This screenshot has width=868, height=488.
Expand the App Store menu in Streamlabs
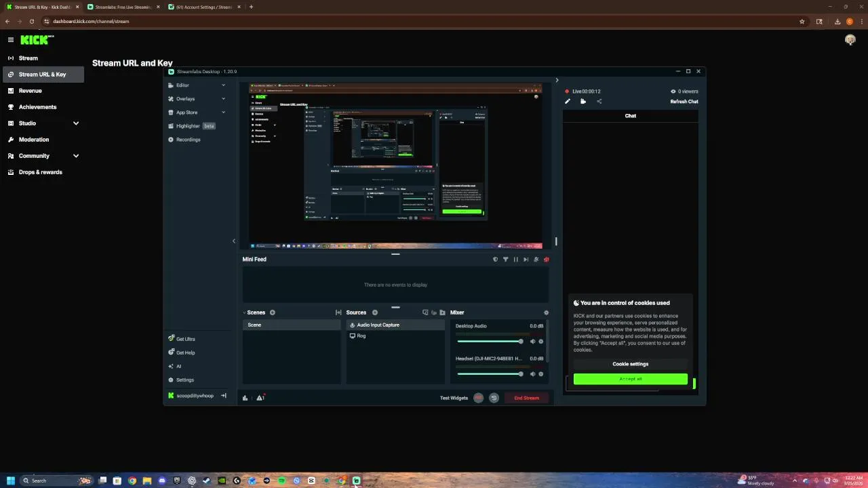[197, 113]
